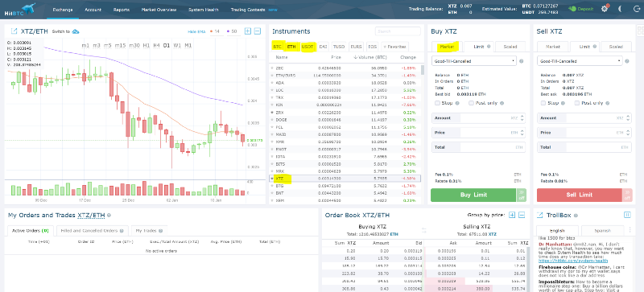Open chart in popup window icon
Screen dimensions: 644x292
click(x=14, y=31)
